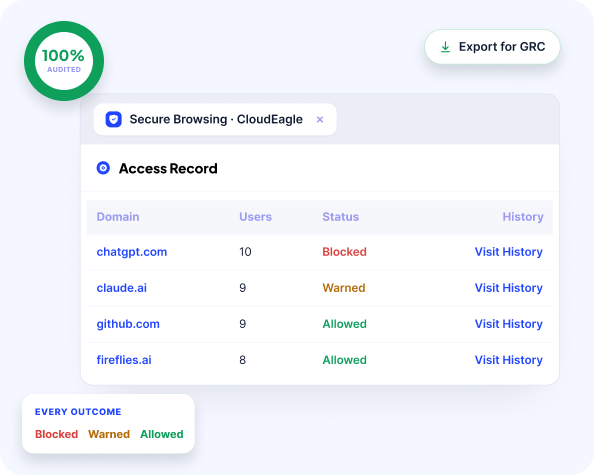Viewport: 594px width, 475px height.
Task: Close the Secure Browsing CloudEagle tab
Action: (x=320, y=120)
